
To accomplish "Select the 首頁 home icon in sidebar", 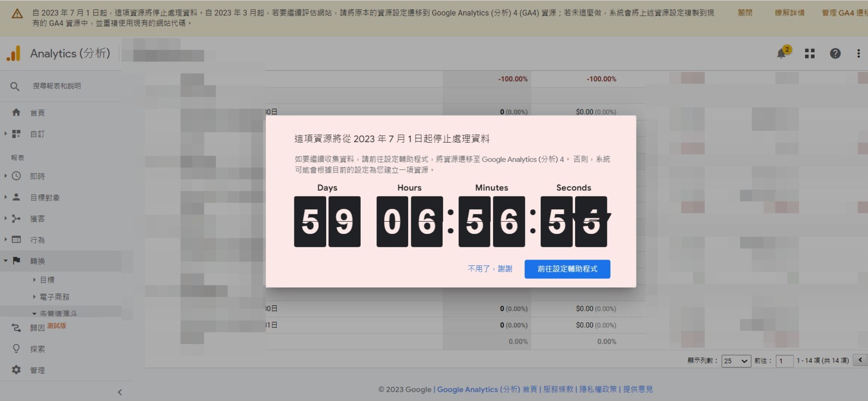I will (x=16, y=112).
